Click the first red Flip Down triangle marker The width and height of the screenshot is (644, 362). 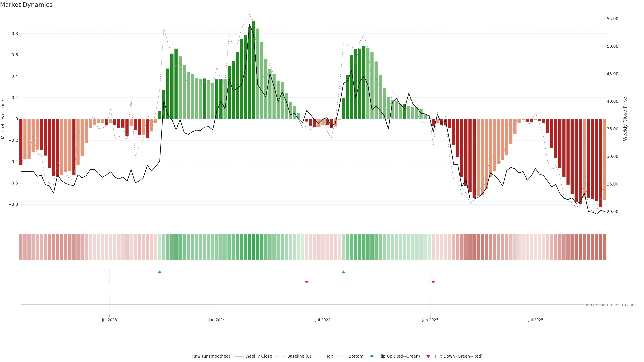coord(307,282)
